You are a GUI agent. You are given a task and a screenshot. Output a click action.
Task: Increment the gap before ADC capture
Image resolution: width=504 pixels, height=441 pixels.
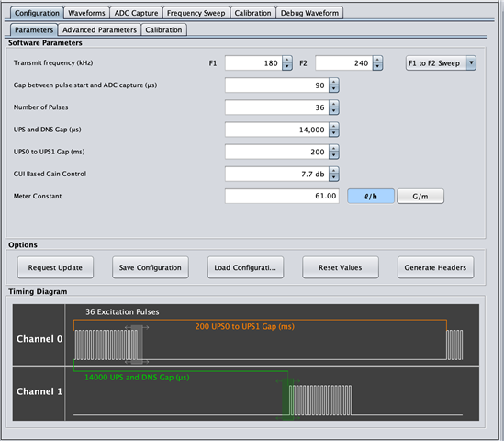[334, 82]
